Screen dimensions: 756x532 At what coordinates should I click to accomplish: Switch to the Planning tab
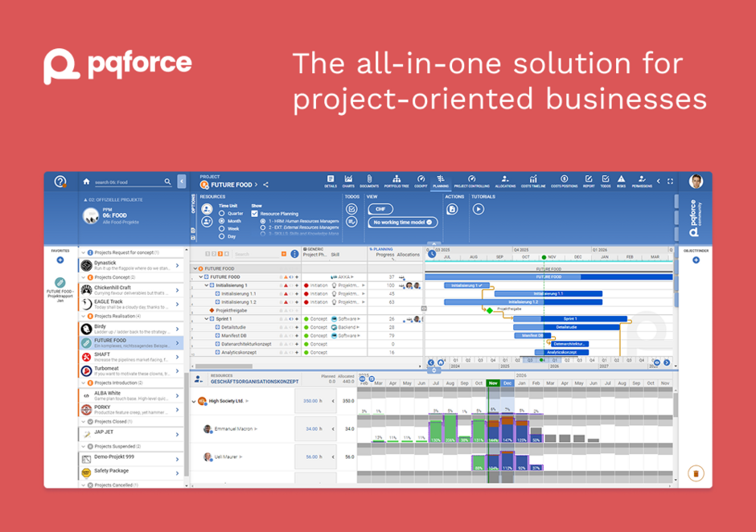coord(442,180)
